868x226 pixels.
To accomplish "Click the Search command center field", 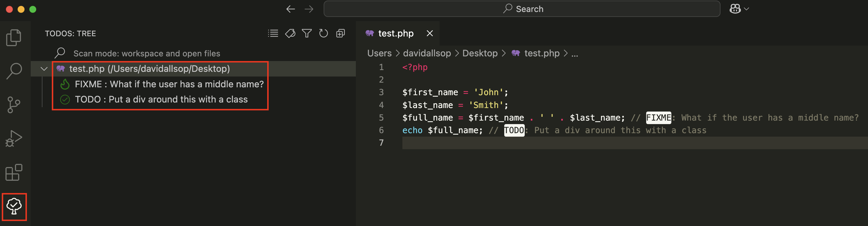I will [522, 9].
